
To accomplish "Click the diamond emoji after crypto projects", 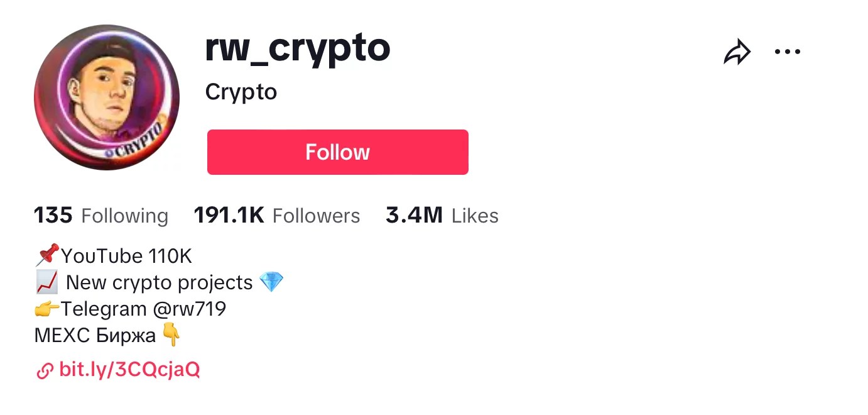I will (273, 282).
